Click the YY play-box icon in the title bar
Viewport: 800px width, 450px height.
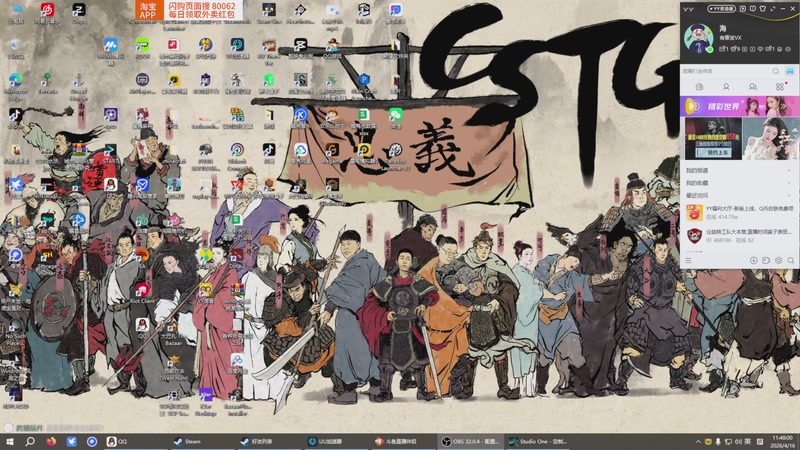pyautogui.click(x=743, y=9)
